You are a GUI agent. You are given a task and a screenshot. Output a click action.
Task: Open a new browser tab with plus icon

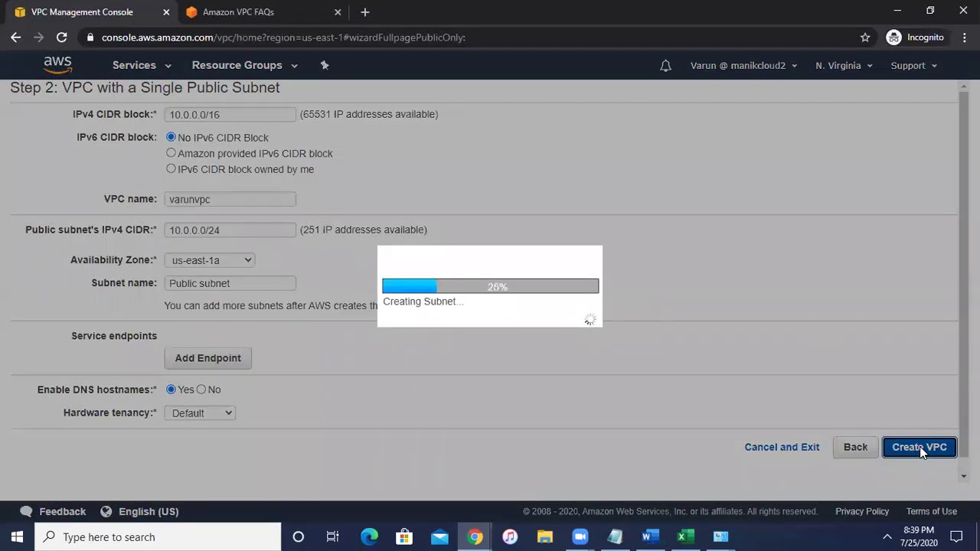pos(365,12)
